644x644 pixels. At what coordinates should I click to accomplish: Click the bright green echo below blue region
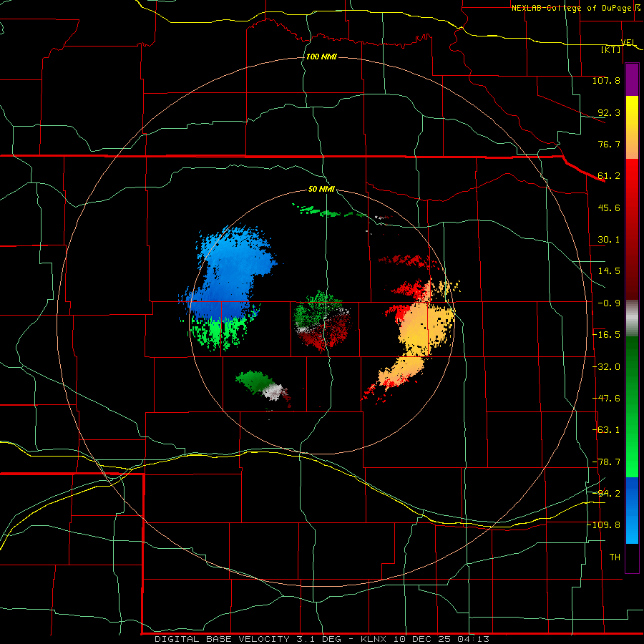click(x=218, y=331)
